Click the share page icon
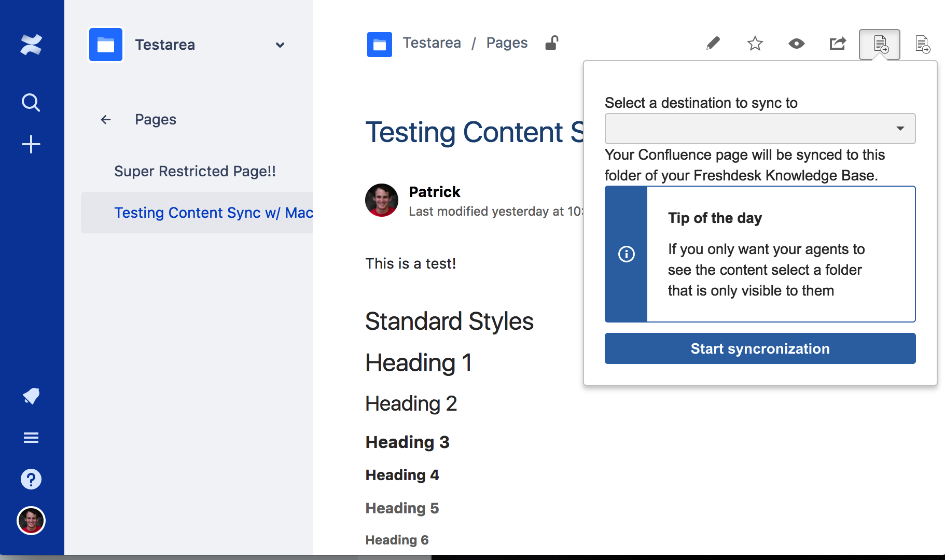Viewport: 945px width, 560px height. 838,44
